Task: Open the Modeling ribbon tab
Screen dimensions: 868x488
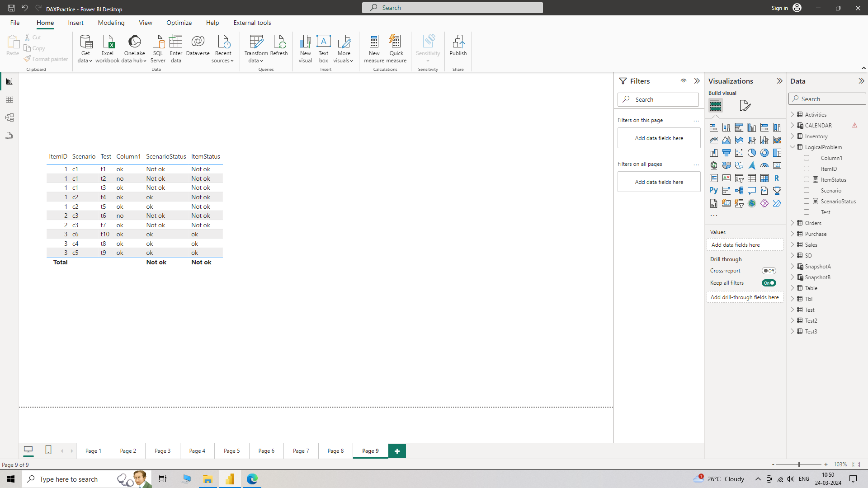Action: point(111,23)
